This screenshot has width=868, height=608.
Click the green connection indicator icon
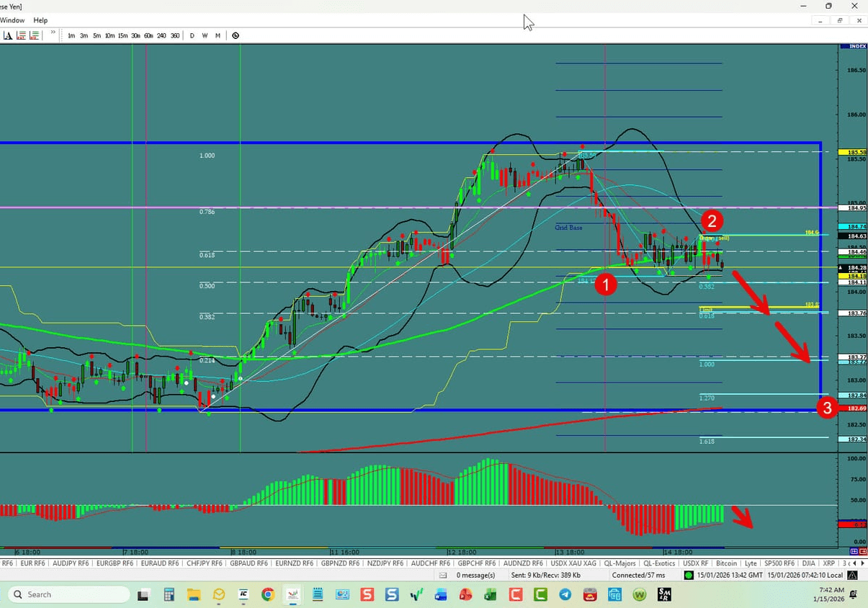point(689,575)
